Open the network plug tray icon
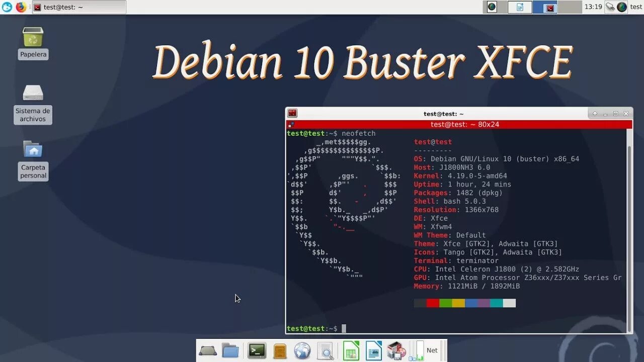 [x=610, y=7]
